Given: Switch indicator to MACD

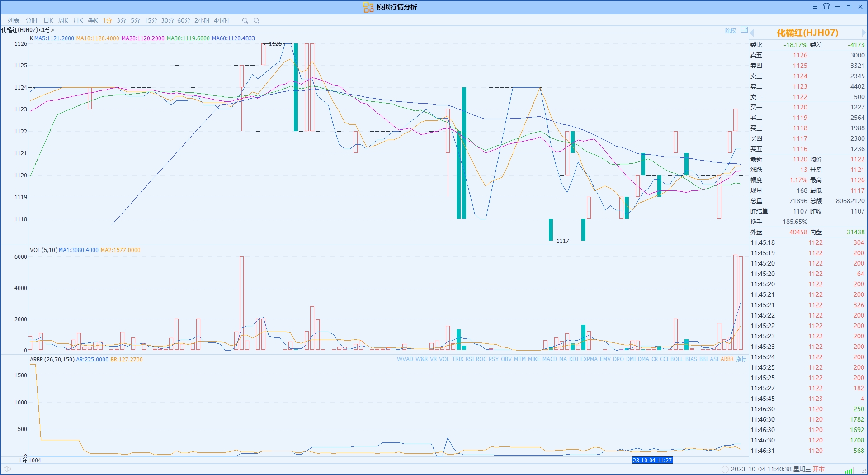Looking at the screenshot, I should tap(550, 359).
